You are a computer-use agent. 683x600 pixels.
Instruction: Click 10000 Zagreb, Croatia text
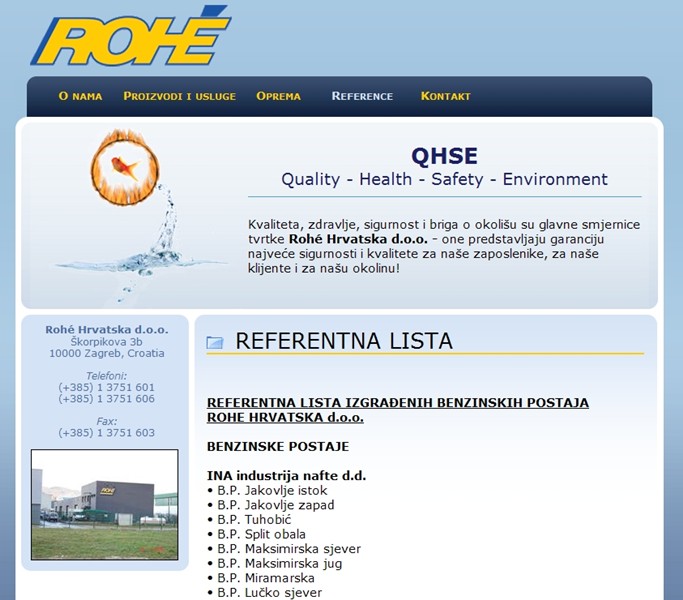coord(107,353)
